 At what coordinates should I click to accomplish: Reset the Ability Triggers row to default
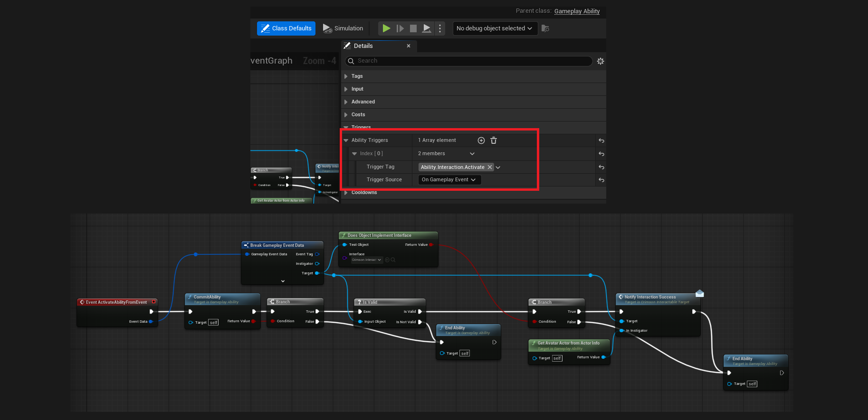(601, 140)
